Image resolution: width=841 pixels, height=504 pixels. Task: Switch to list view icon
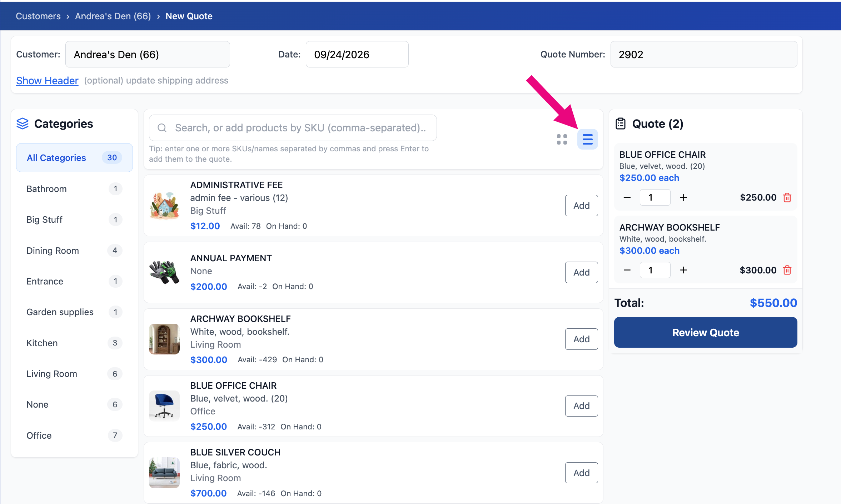[x=587, y=139]
